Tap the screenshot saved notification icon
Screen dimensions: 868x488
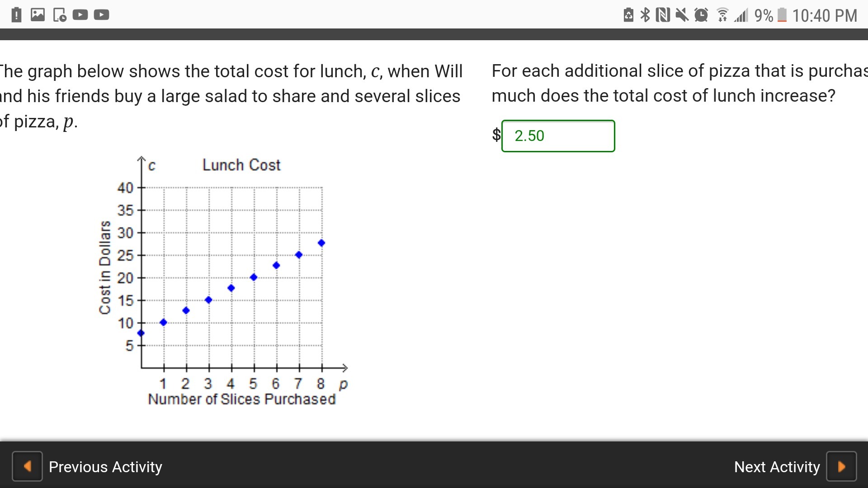pyautogui.click(x=59, y=15)
